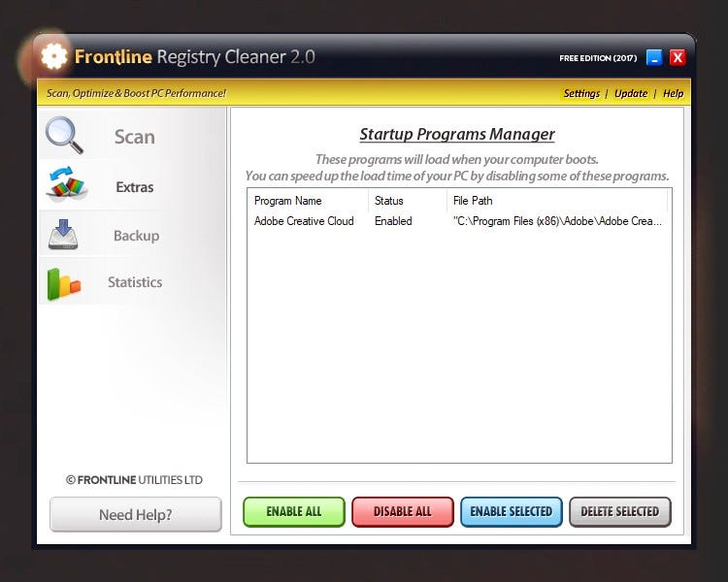Click the Enabled status cell
Screen dimensions: 728x582
coord(393,221)
